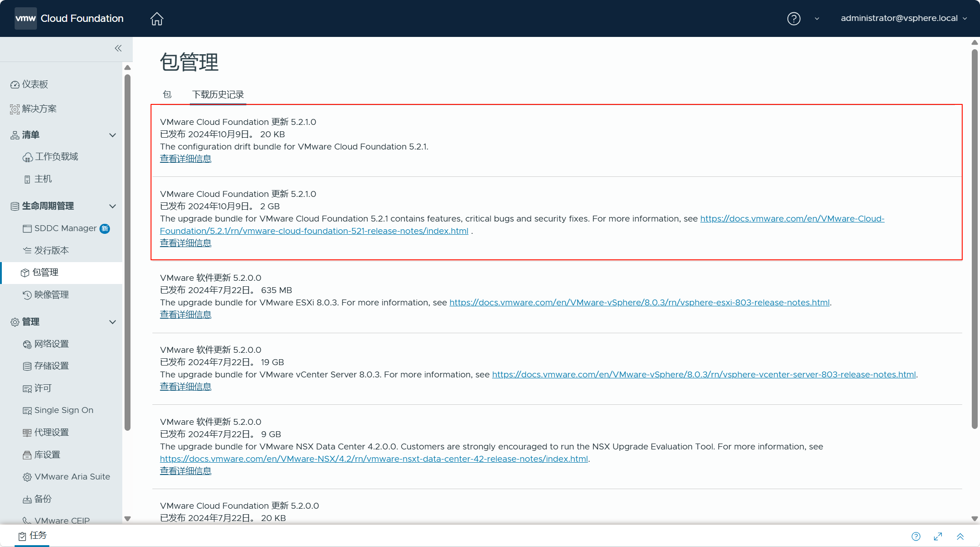The width and height of the screenshot is (980, 547).
Task: Click the main page scroll up arrow
Action: click(x=975, y=42)
